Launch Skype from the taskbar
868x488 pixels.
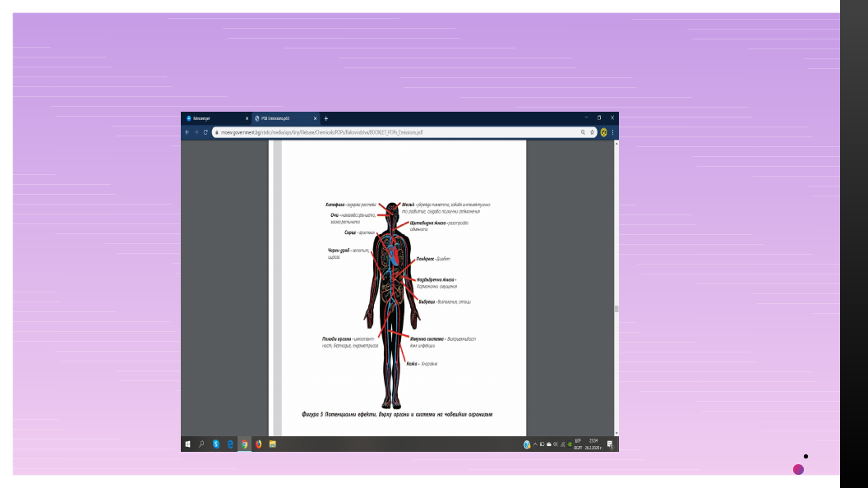tap(216, 444)
